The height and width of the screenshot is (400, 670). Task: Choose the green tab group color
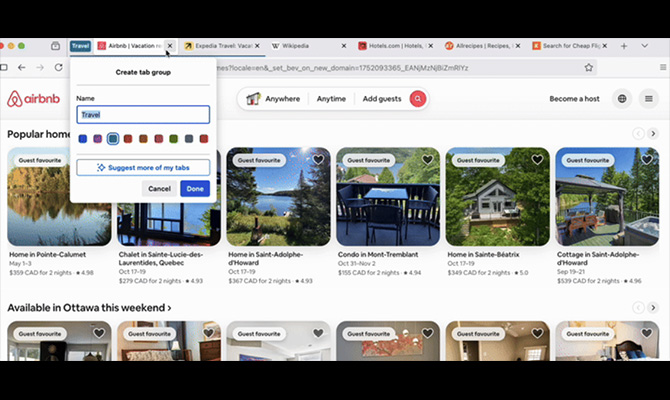[x=173, y=139]
